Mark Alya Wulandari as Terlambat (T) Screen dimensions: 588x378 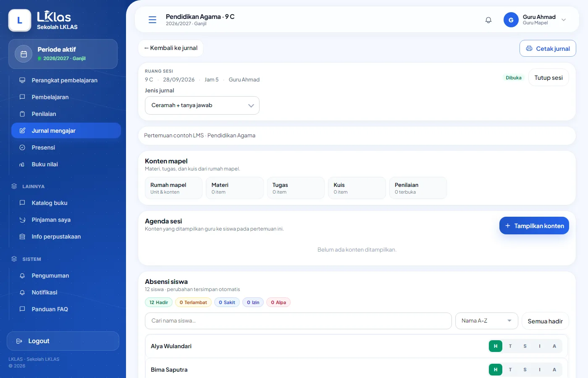coord(510,346)
